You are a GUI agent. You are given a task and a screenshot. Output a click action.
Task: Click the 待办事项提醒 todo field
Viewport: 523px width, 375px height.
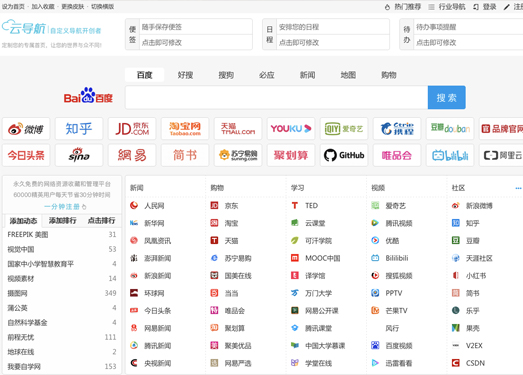click(469, 27)
